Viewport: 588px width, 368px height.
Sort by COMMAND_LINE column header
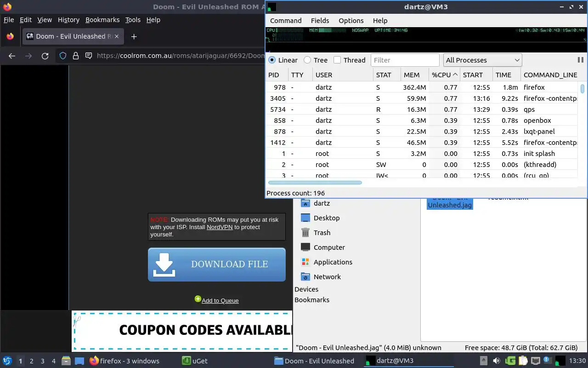click(549, 75)
